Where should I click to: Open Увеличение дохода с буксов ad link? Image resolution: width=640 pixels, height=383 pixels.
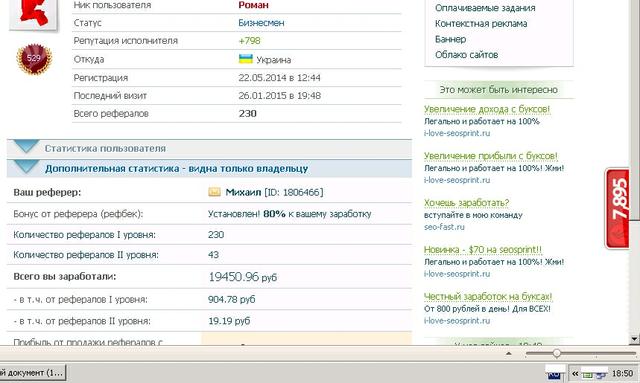487,109
